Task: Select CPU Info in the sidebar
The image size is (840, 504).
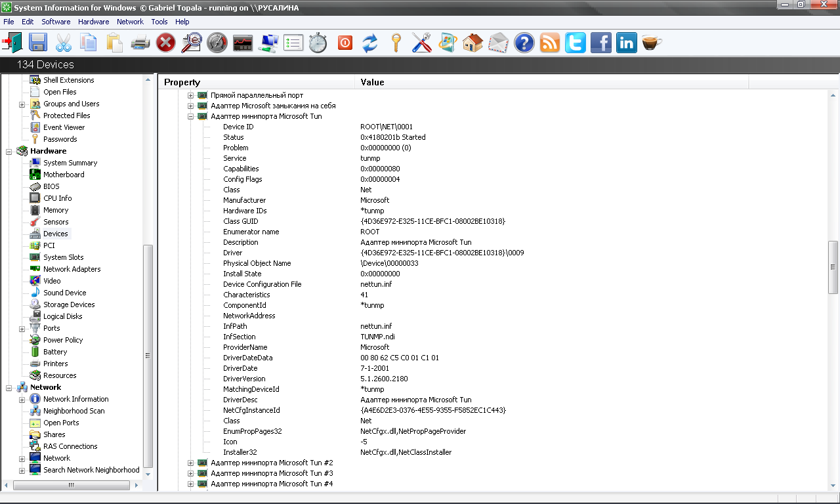Action: coord(58,198)
